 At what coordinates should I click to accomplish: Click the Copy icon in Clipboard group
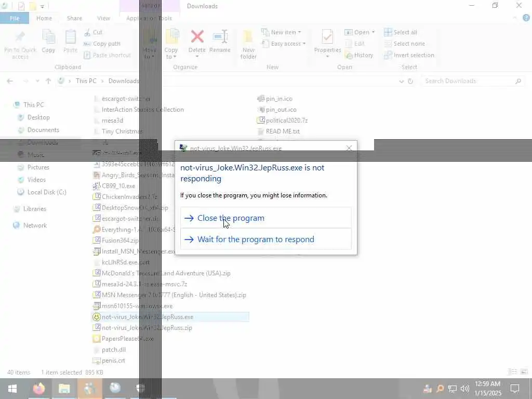pyautogui.click(x=48, y=37)
